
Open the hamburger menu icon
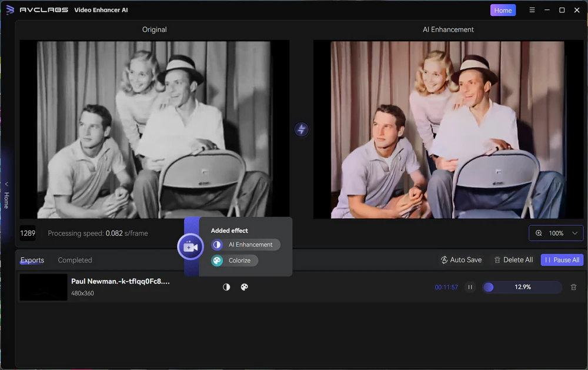point(532,9)
